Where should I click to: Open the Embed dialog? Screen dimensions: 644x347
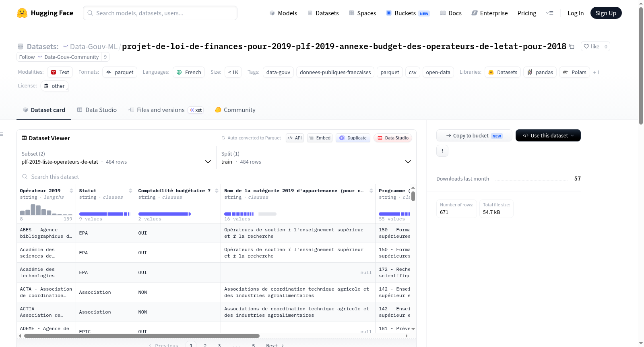tap(319, 138)
